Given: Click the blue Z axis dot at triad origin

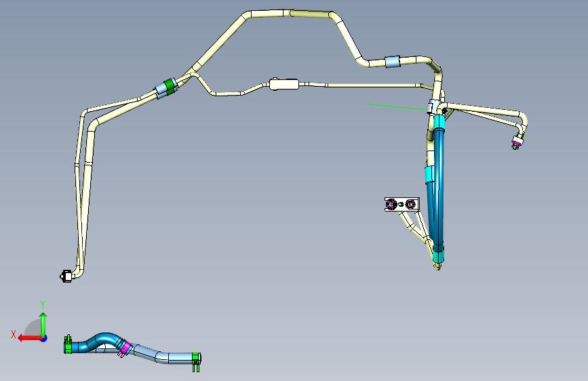Looking at the screenshot, I should click(44, 338).
